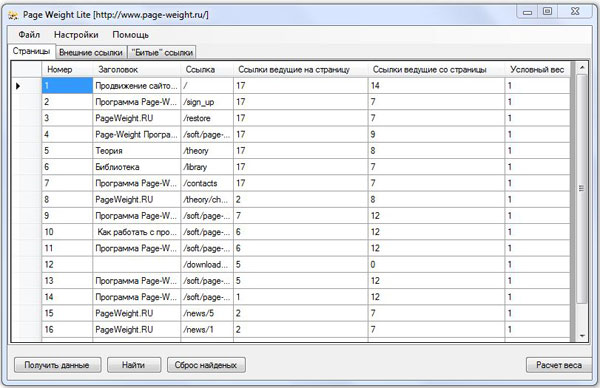600x388 pixels.
Task: Switch to the Страницы tab
Action: coord(31,51)
